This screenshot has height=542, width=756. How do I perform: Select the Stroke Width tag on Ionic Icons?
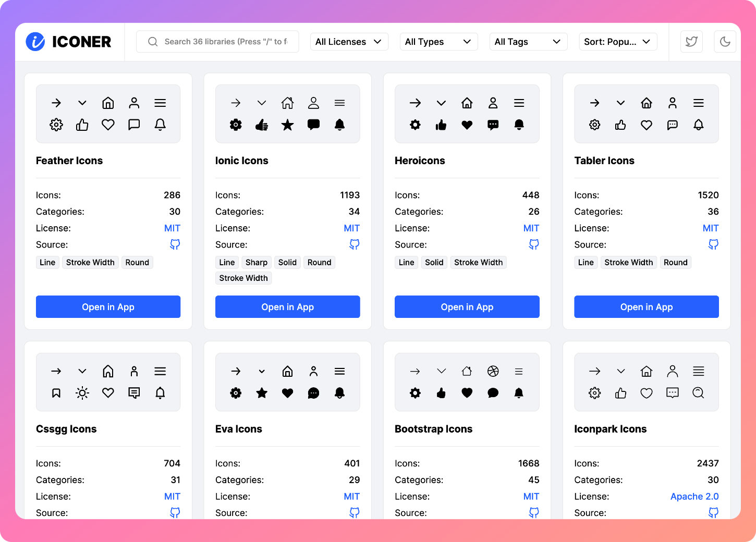coord(243,278)
